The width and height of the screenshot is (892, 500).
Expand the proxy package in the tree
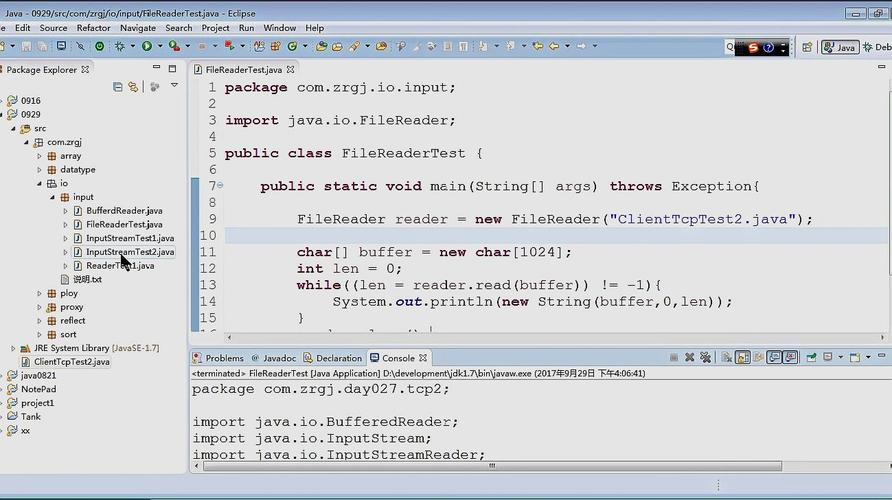coord(40,307)
